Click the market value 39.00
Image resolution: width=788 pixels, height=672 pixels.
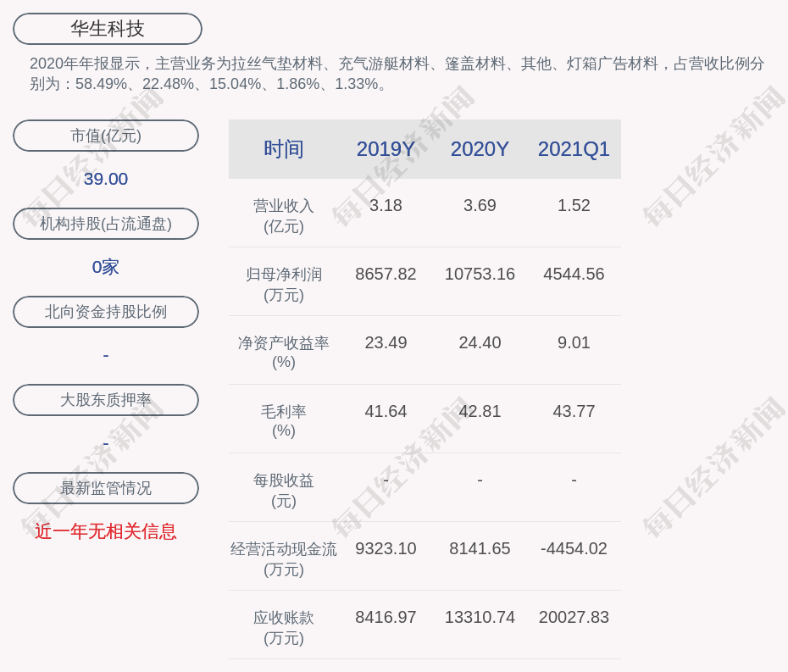click(106, 179)
